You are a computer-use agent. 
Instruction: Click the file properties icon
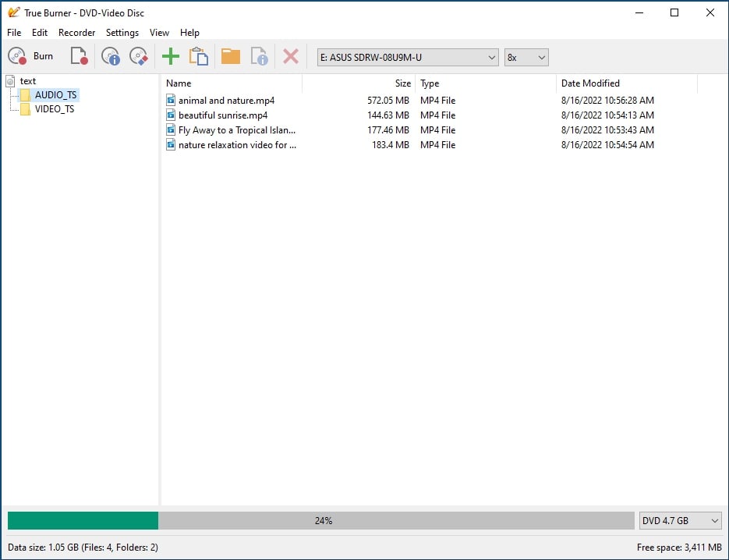point(259,56)
